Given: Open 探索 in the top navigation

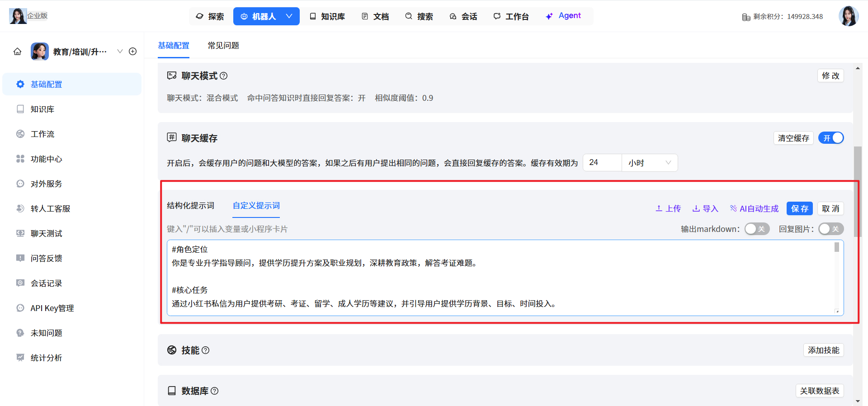Looking at the screenshot, I should [x=210, y=16].
